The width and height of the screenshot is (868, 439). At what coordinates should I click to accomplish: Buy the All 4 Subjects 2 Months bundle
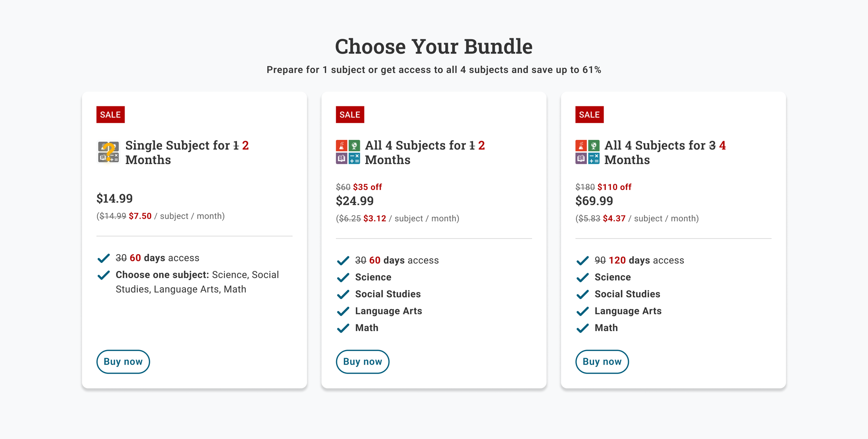[x=362, y=362]
